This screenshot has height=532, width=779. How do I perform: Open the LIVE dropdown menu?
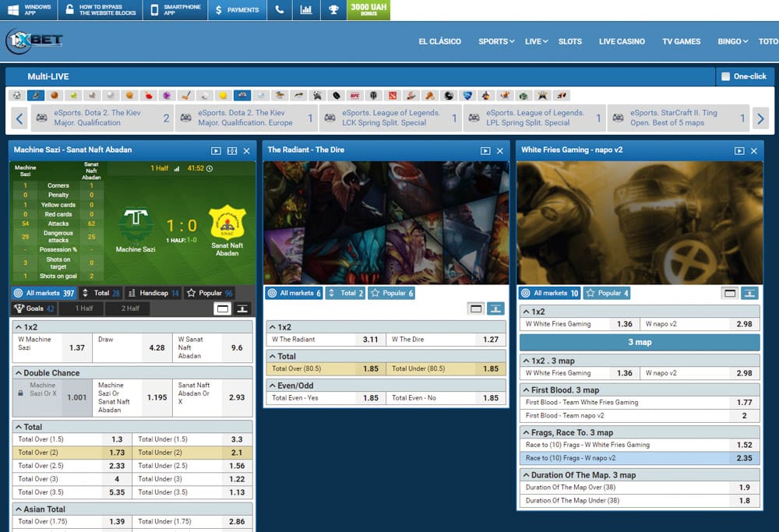click(x=536, y=41)
